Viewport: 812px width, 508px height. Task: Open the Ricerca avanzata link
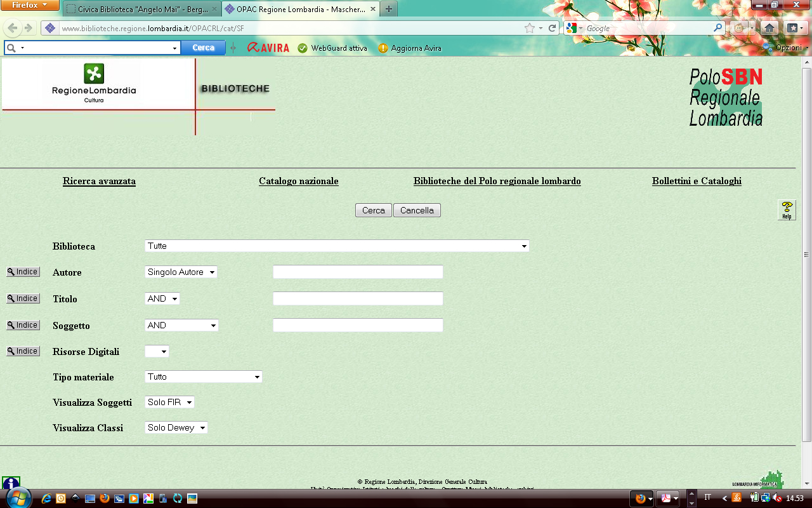coord(99,182)
